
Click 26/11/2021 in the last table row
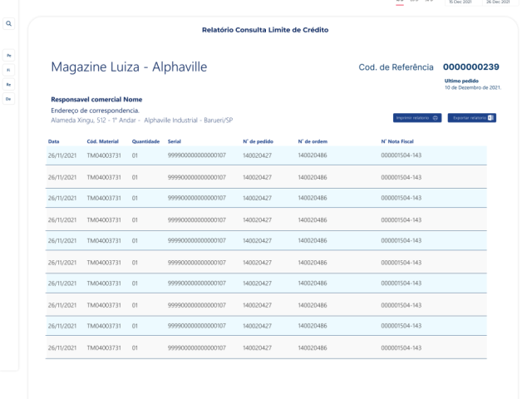pos(62,347)
